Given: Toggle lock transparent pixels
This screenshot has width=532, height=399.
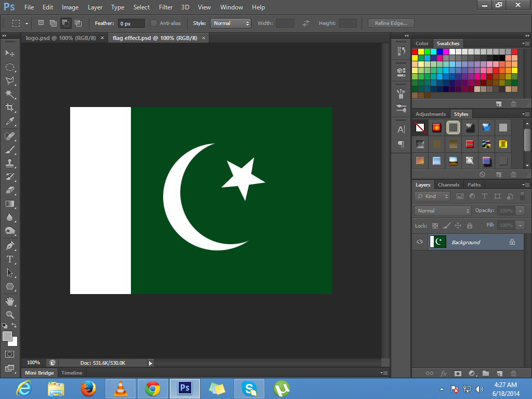Looking at the screenshot, I should 435,225.
